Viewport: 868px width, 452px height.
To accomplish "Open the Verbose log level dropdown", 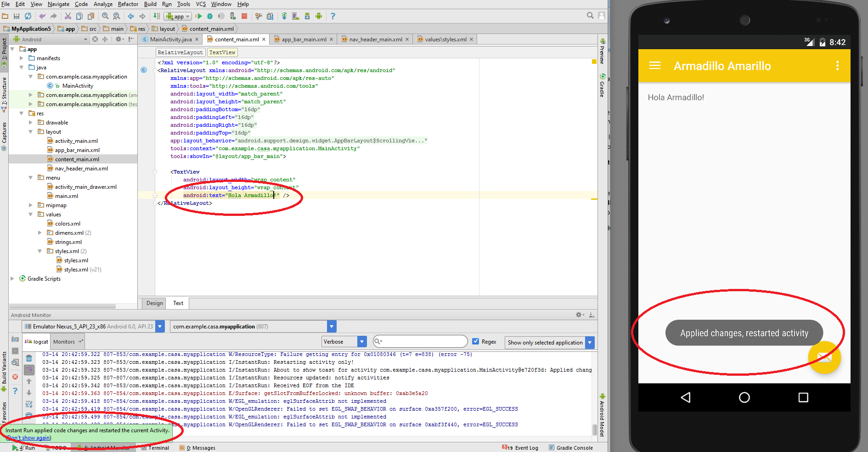I will pos(362,341).
